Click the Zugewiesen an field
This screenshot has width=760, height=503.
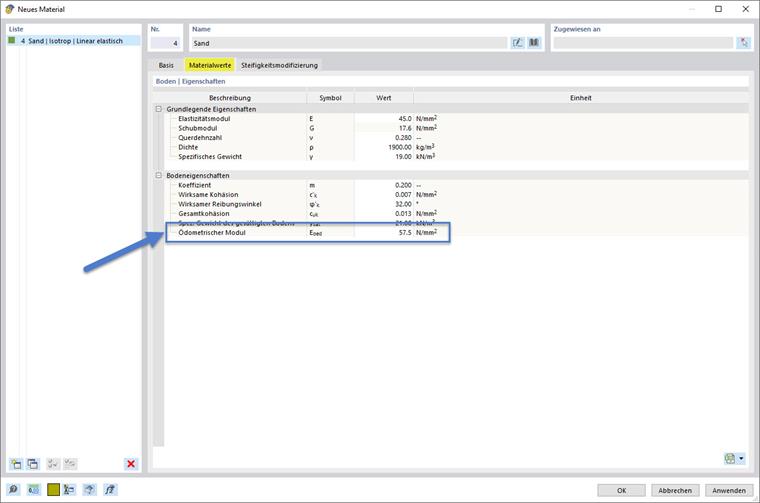pyautogui.click(x=643, y=43)
